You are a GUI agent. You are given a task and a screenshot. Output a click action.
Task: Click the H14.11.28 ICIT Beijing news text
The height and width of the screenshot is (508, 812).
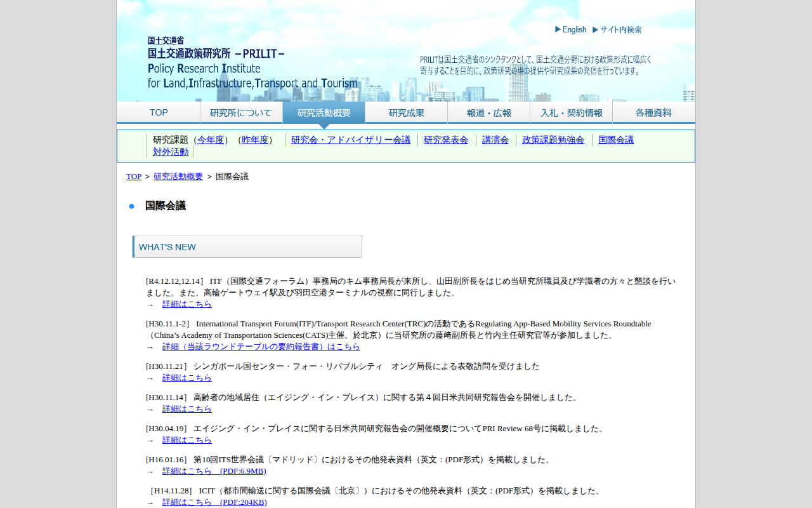tap(374, 491)
